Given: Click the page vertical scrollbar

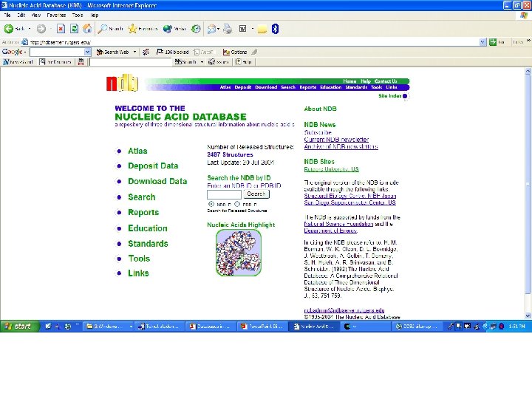Looking at the screenshot, I should point(528,194).
